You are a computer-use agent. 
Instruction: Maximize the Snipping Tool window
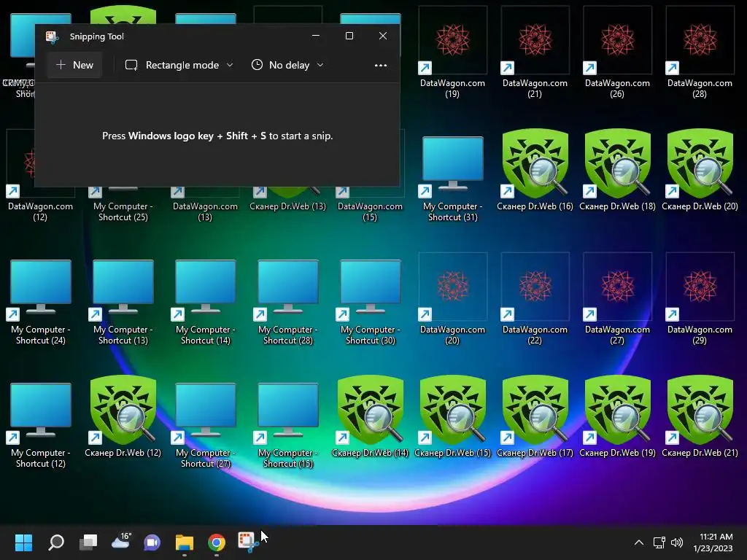[x=349, y=36]
